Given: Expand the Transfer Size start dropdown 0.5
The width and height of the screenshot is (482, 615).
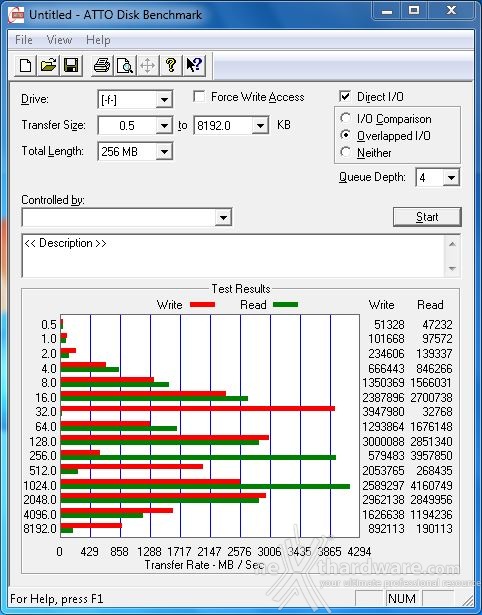Looking at the screenshot, I should pyautogui.click(x=164, y=126).
